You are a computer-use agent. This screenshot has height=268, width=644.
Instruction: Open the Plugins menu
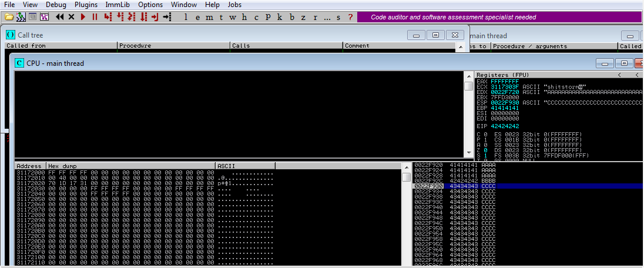pos(86,5)
